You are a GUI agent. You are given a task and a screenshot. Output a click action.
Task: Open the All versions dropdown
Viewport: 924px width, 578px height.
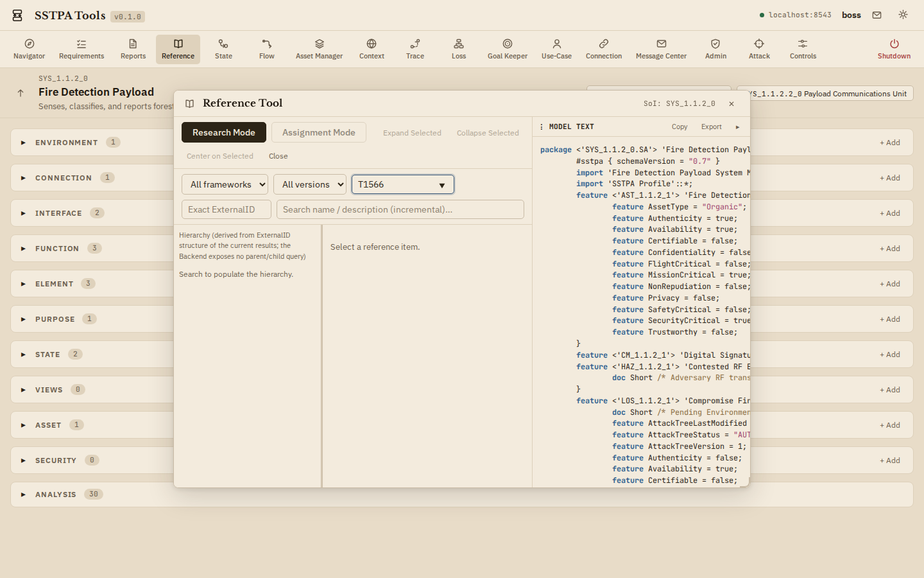(x=310, y=184)
